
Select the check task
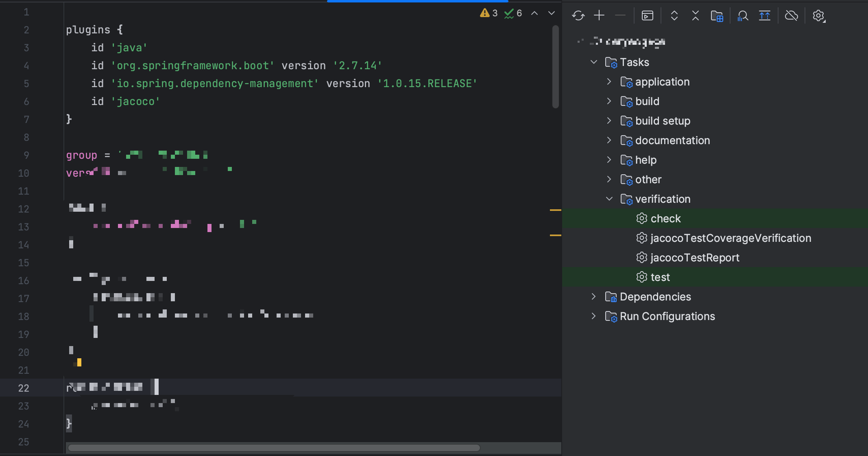[665, 219]
